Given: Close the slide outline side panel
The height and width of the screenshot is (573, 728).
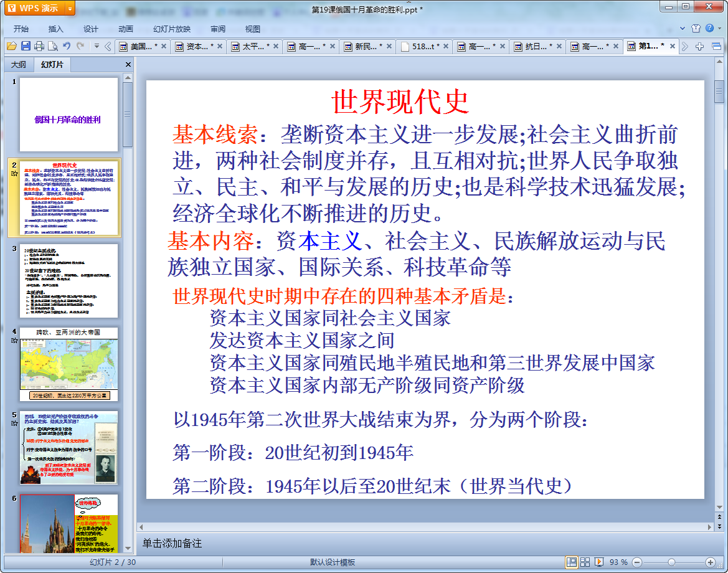Looking at the screenshot, I should pyautogui.click(x=128, y=65).
